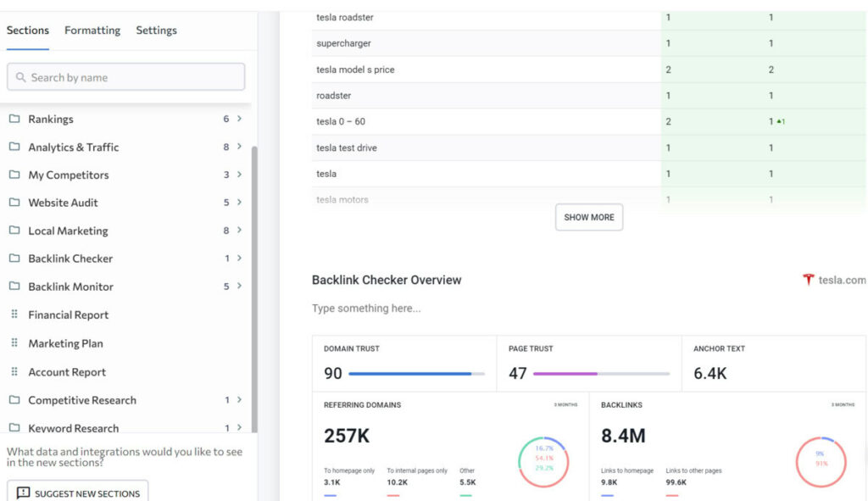Screen dimensions: 868x501
Task: Select the Analytics & Traffic label
Action: click(x=74, y=148)
